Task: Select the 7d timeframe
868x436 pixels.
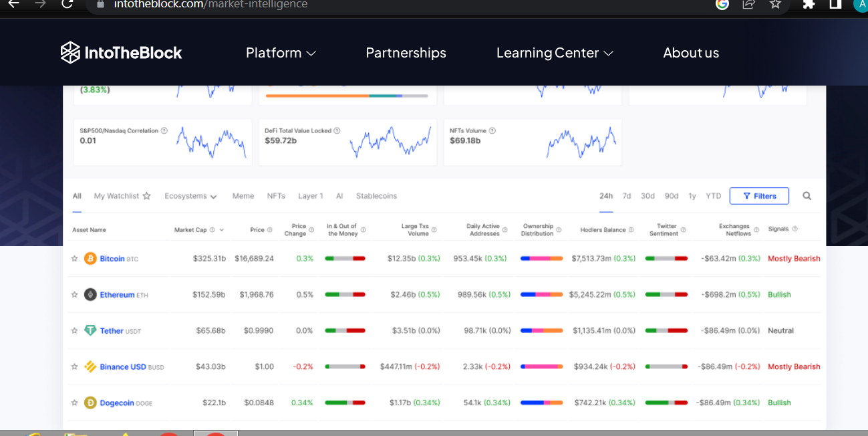Action: tap(627, 196)
